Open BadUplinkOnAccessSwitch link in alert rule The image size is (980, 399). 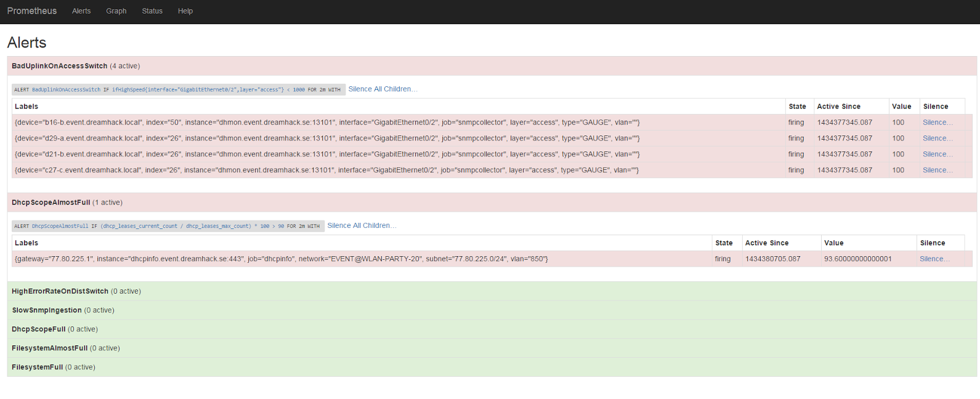[x=66, y=90]
